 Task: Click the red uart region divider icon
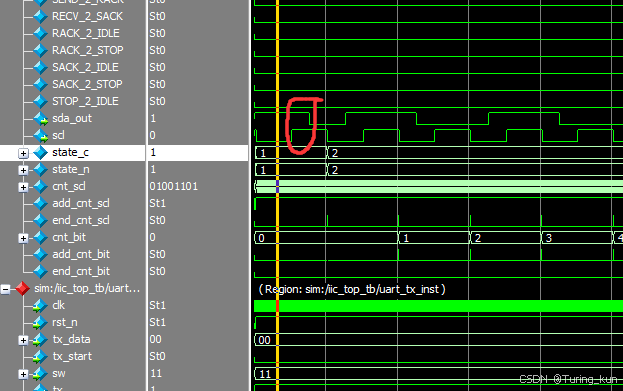point(22,288)
